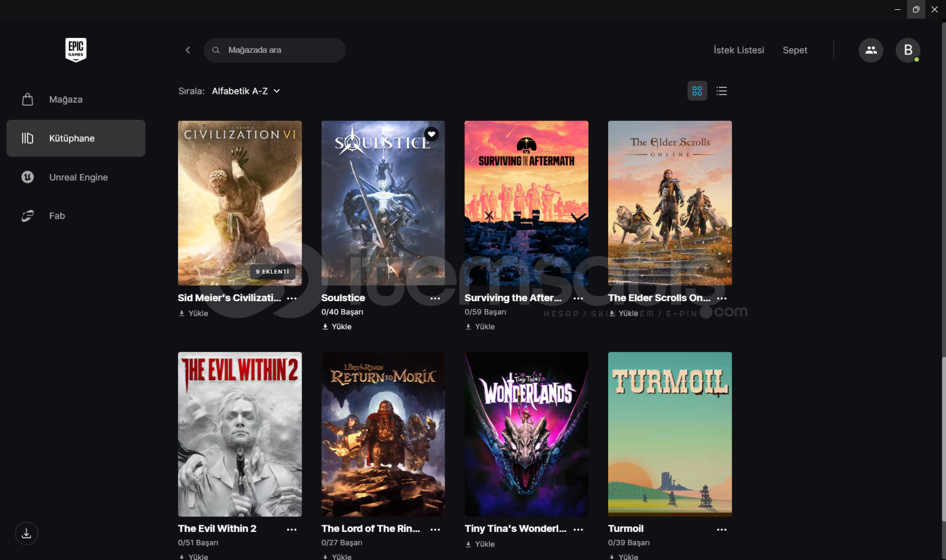This screenshot has height=560, width=946.
Task: Open Surviving the Aftermath more options
Action: (x=578, y=298)
